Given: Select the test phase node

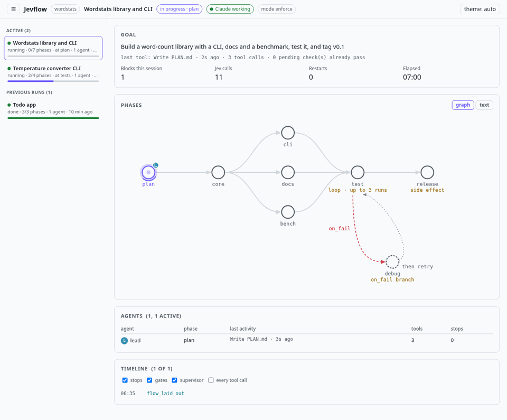Looking at the screenshot, I should click(x=358, y=172).
